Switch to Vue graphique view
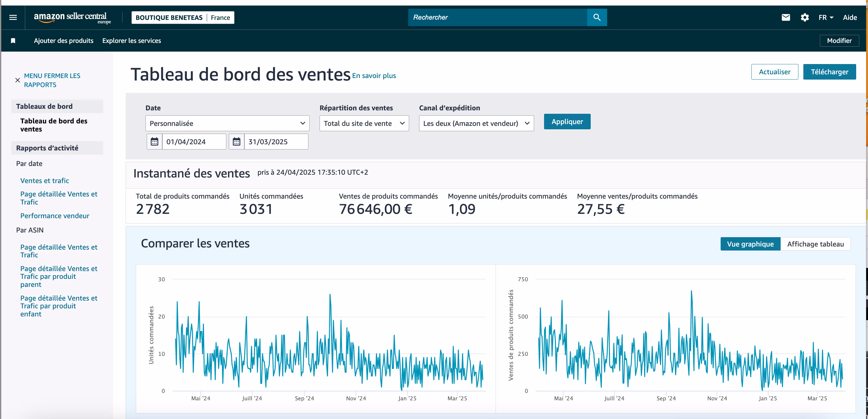868x419 pixels. pyautogui.click(x=750, y=244)
